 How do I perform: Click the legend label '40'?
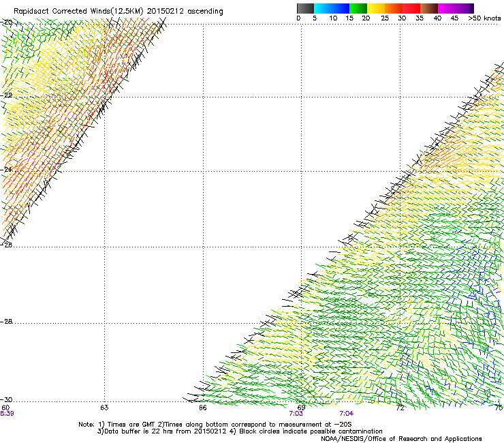coord(437,18)
